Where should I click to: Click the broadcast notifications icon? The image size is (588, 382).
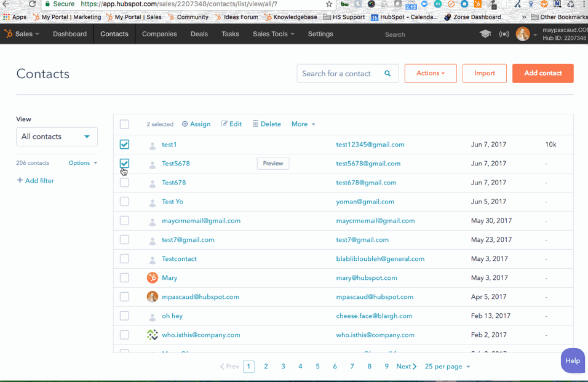click(504, 34)
